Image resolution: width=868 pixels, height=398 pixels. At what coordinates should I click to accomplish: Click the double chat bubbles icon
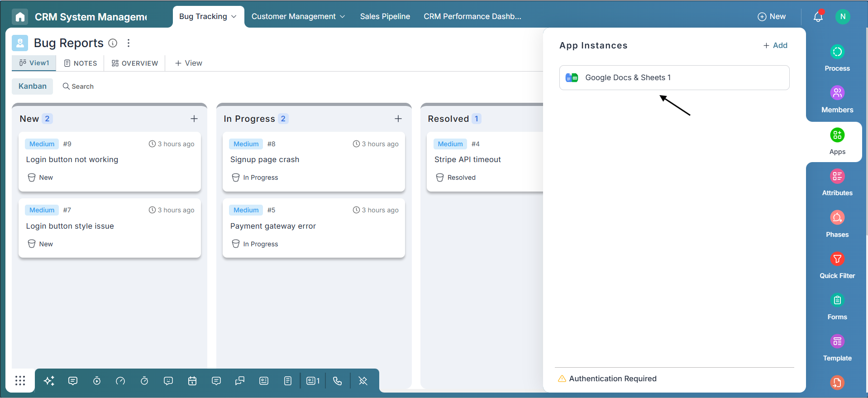pos(240,381)
